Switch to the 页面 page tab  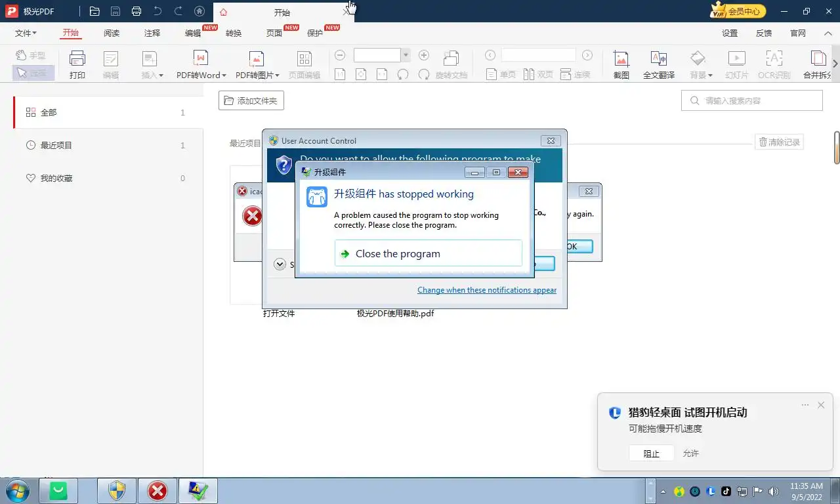(x=274, y=33)
